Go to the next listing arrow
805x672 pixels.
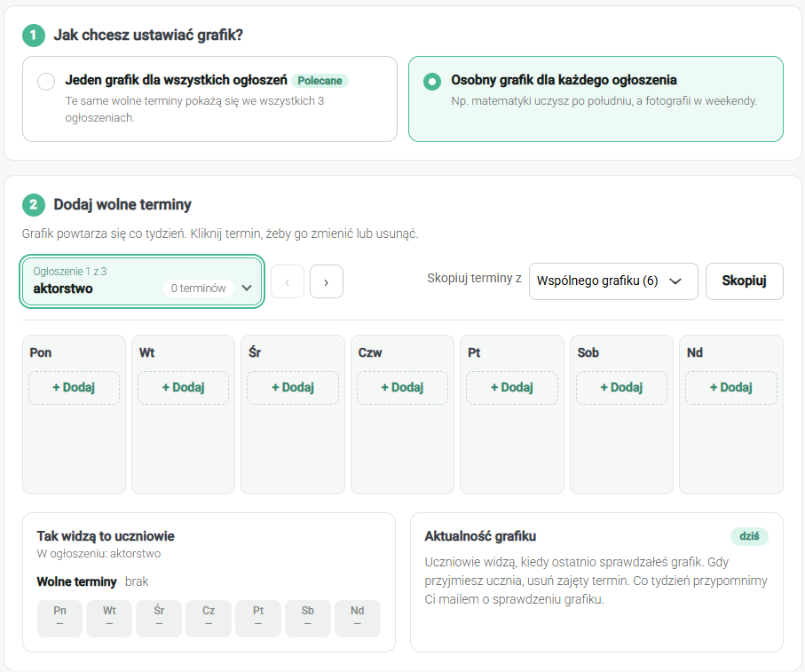[327, 281]
